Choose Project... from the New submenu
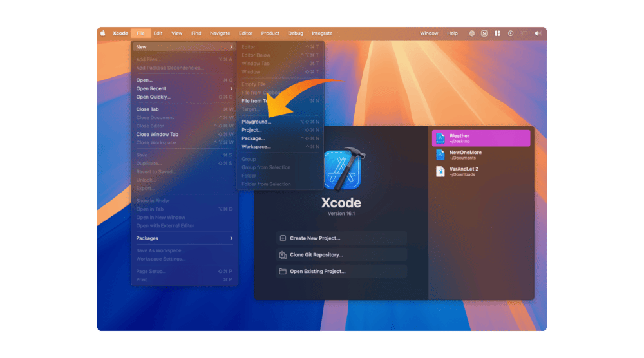Viewport: 644px width, 358px height. [x=280, y=130]
